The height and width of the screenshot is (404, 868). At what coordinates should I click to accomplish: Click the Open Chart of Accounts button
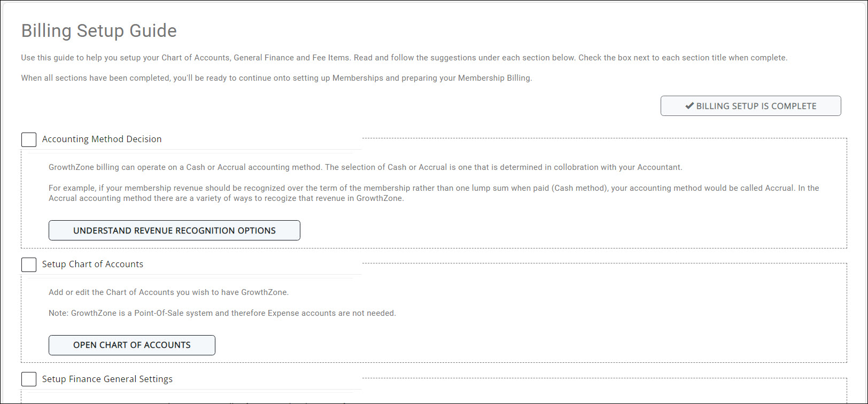(131, 345)
